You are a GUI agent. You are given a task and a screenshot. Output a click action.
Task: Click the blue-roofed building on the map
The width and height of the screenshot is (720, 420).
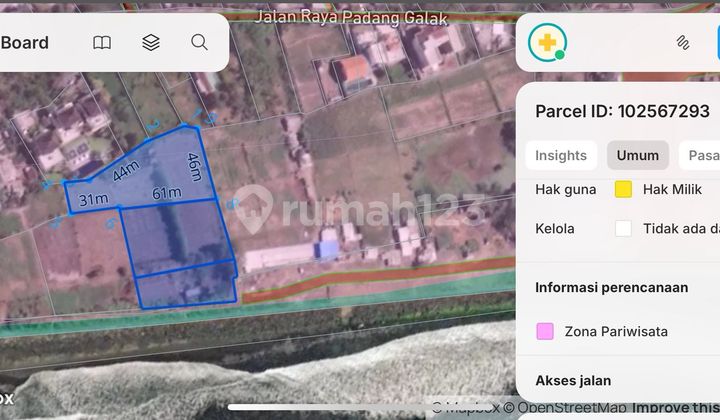(x=326, y=250)
